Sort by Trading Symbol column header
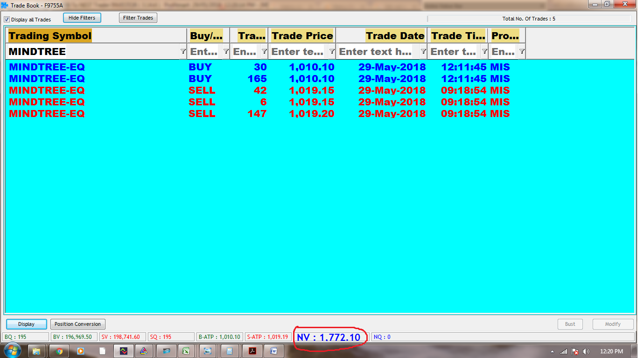644x358 pixels. [x=50, y=36]
